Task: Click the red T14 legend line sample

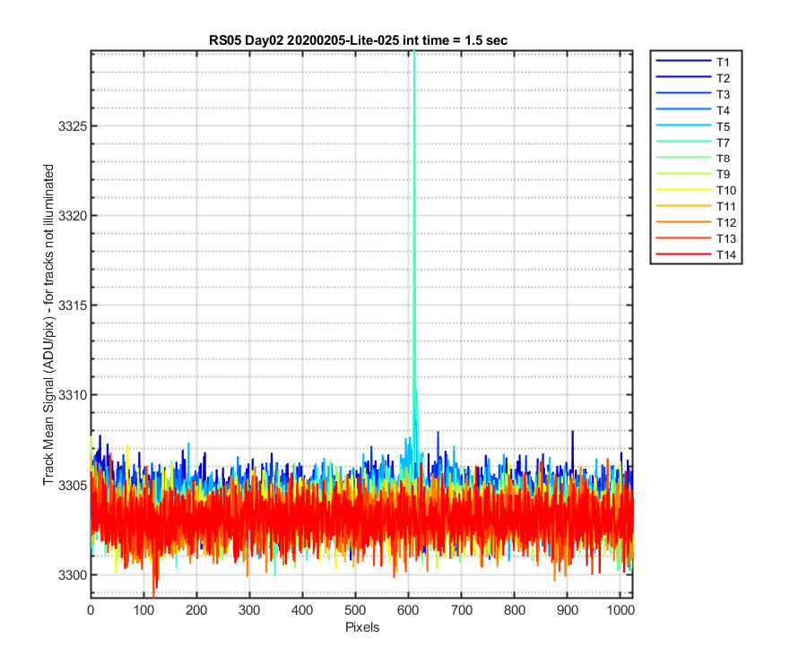Action: (x=683, y=254)
